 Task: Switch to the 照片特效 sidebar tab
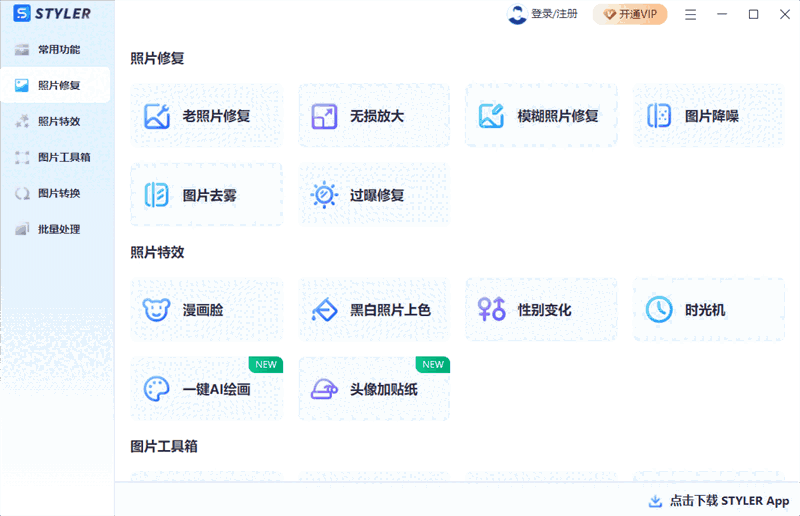point(55,121)
